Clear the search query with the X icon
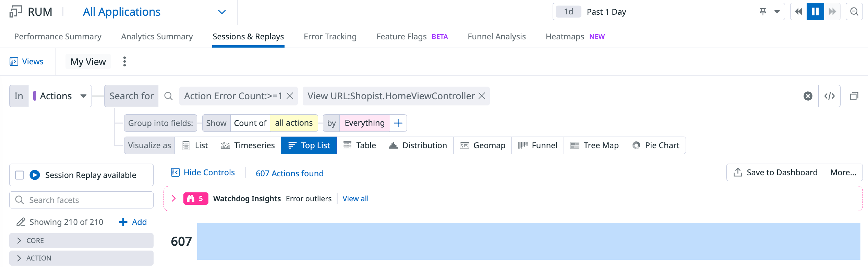The image size is (868, 267). click(x=808, y=96)
